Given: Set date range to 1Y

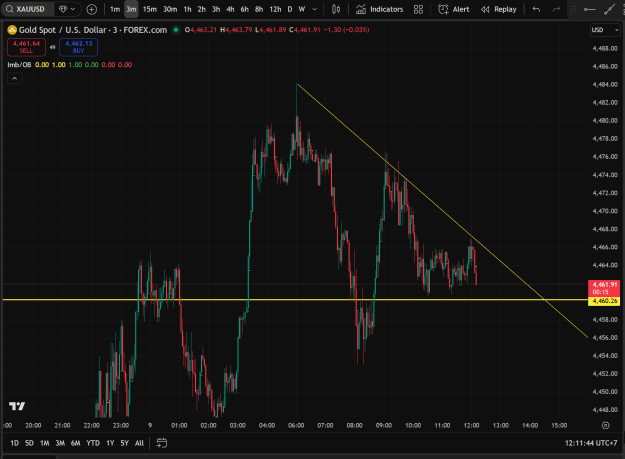Looking at the screenshot, I should [x=110, y=443].
